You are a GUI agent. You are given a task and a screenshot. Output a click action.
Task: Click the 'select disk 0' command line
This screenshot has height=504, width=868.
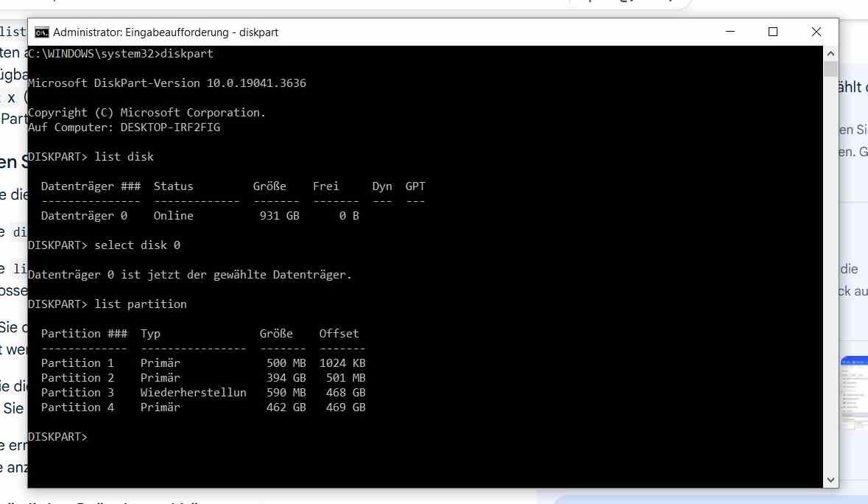click(137, 245)
